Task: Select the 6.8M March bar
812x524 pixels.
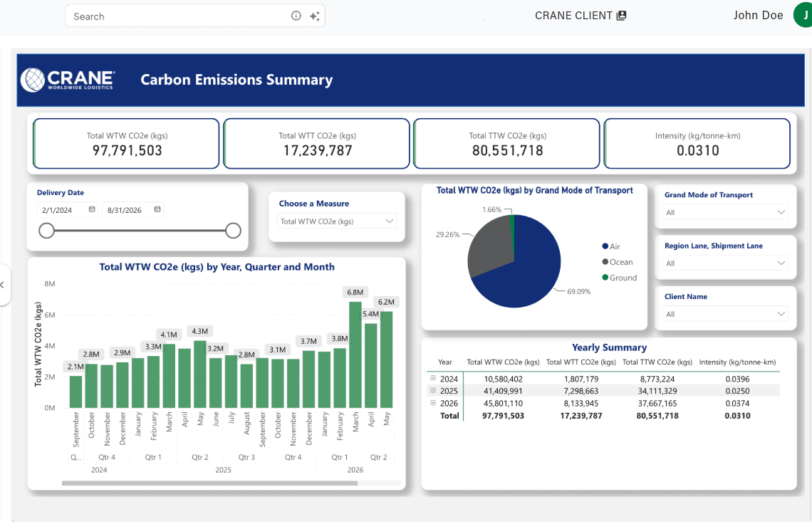Action: pos(355,355)
